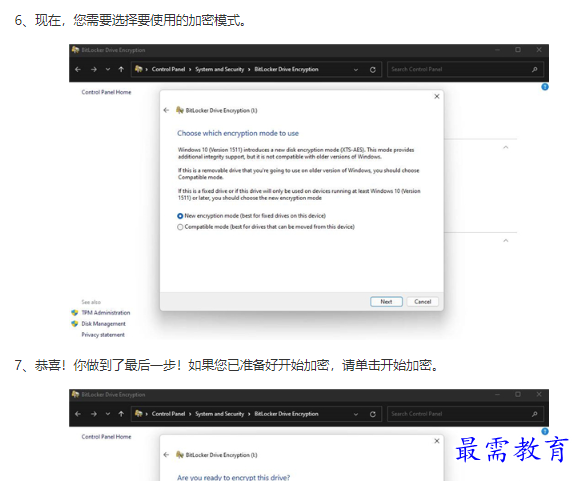Open Disk Management link
The height and width of the screenshot is (481, 577).
coord(103,324)
